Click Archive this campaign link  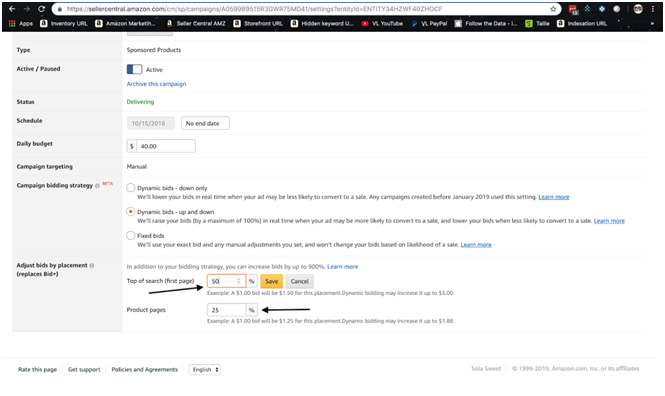[156, 84]
